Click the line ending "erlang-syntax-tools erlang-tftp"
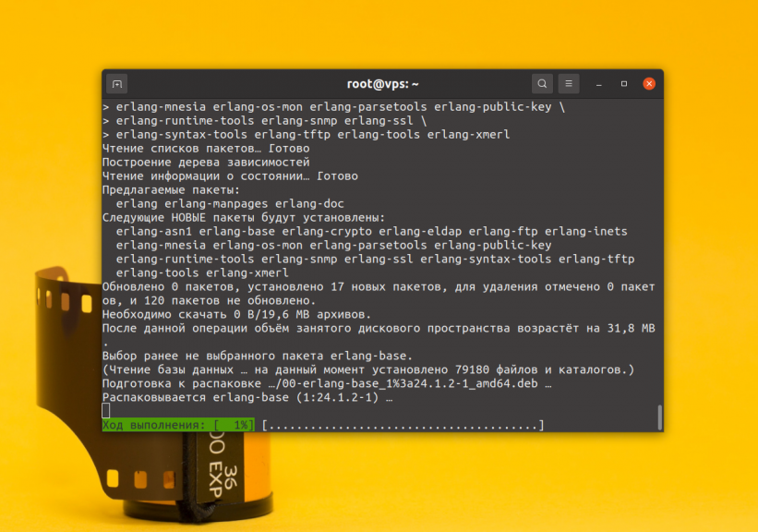This screenshot has width=758, height=532. click(375, 260)
